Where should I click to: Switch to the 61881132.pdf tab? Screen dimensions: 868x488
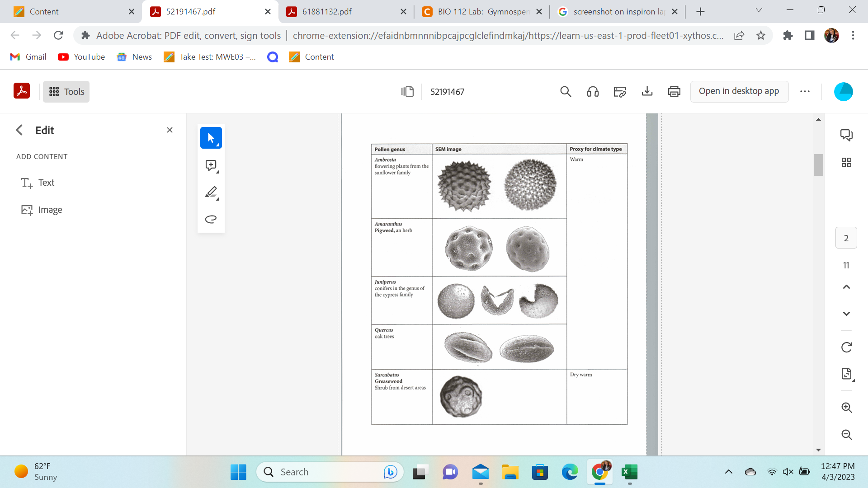(x=327, y=12)
